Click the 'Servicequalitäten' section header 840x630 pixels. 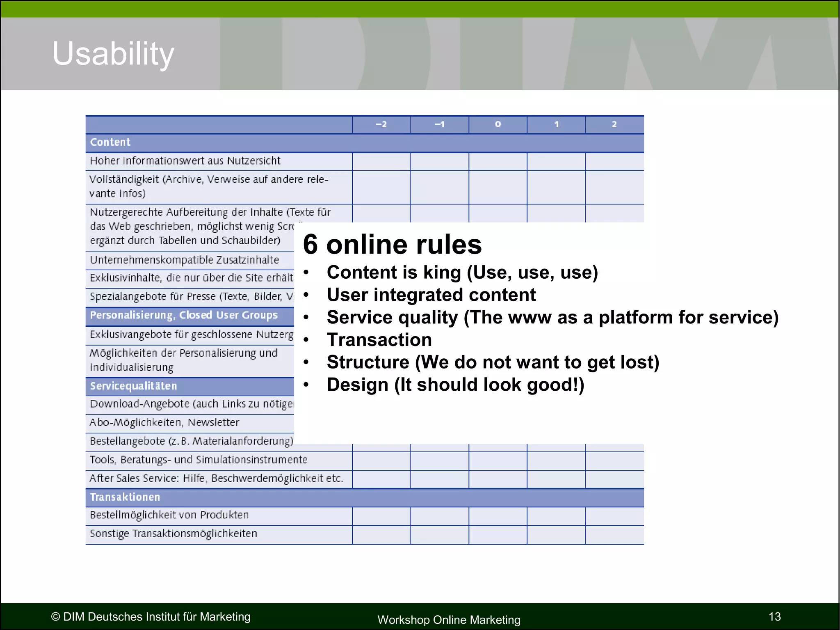tap(134, 386)
